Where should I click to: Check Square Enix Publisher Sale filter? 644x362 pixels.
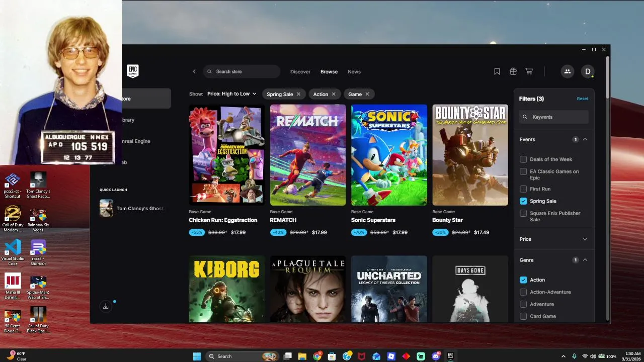coord(523,213)
